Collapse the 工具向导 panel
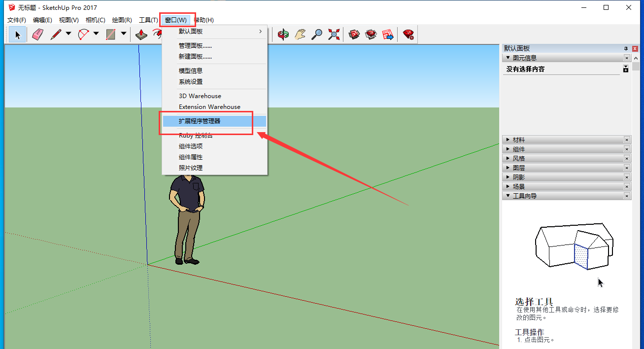Screen dimensions: 644x349 (x=508, y=196)
